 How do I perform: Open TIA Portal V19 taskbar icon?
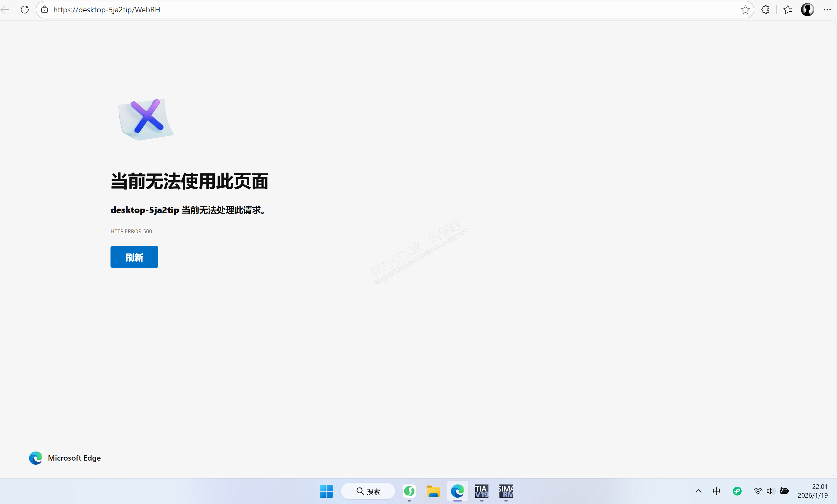click(x=481, y=491)
